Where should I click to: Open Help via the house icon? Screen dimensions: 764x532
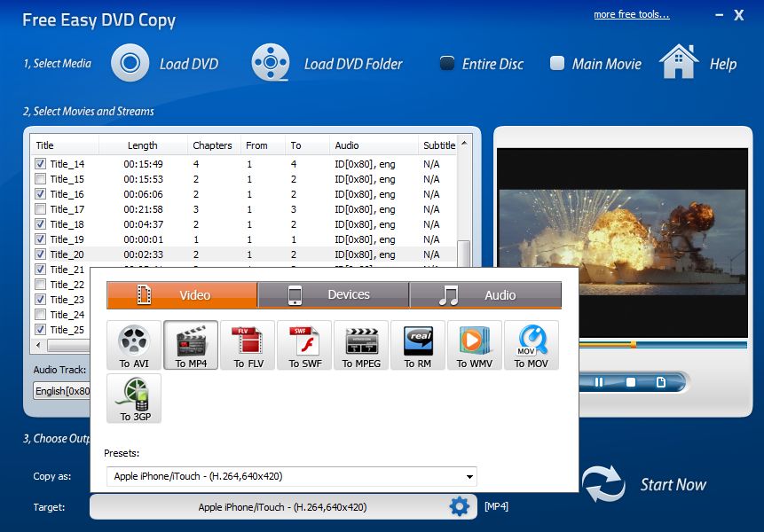click(x=678, y=61)
